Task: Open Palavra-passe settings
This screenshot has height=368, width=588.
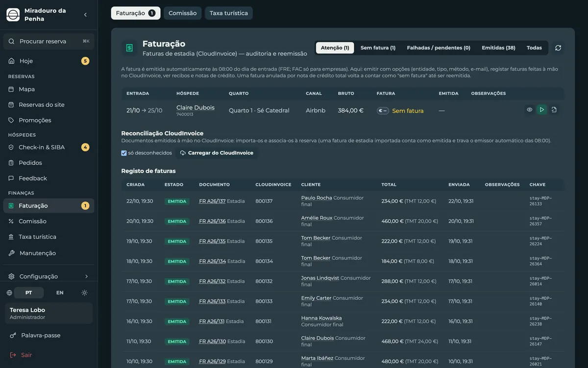Action: 49,336
